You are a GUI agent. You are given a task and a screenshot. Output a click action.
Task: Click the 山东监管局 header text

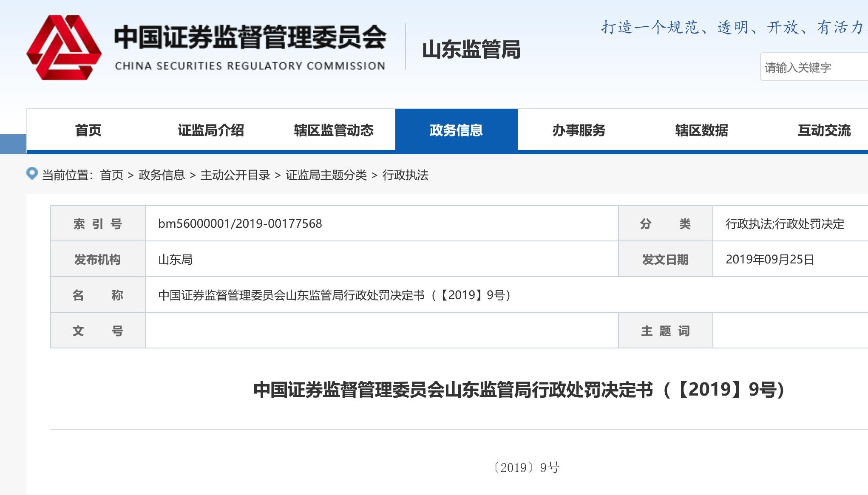click(471, 50)
